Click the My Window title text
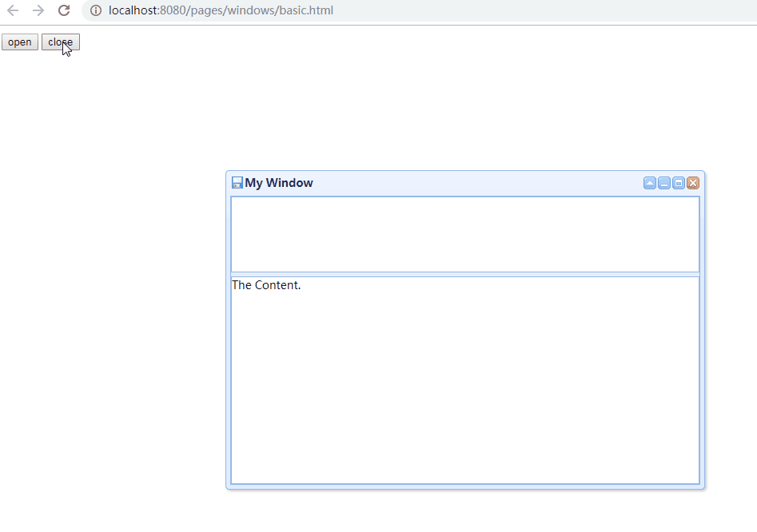Viewport: 757px width, 532px height. point(278,182)
